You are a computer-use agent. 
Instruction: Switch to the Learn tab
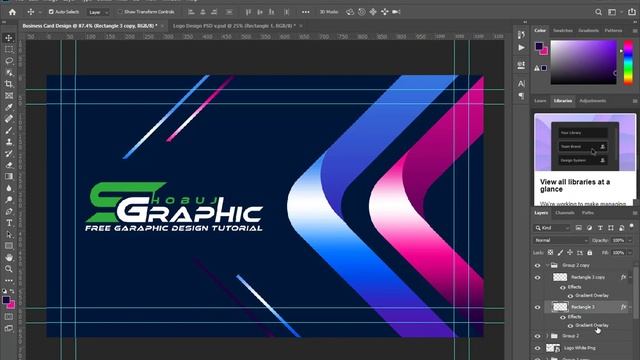tap(540, 101)
